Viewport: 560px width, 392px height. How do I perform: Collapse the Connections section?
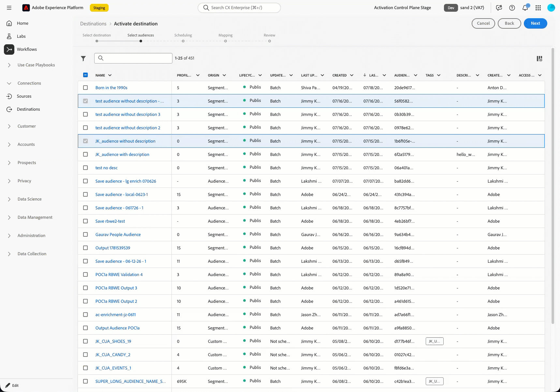[x=9, y=83]
